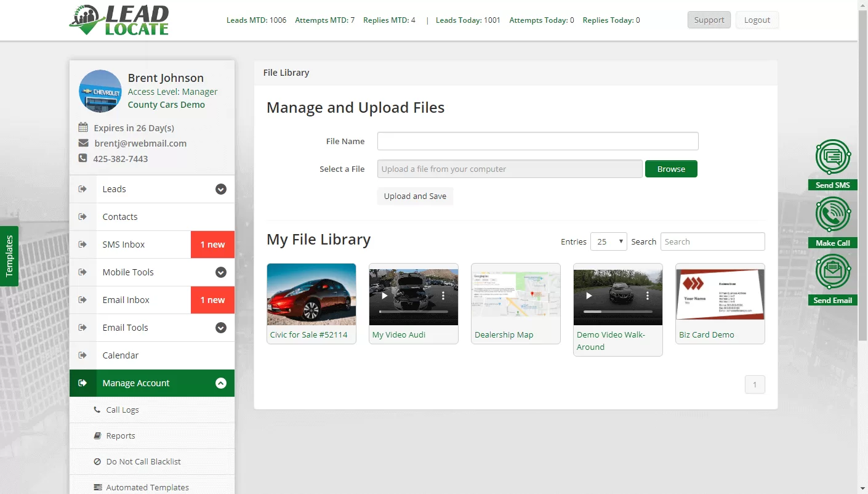Screen dimensions: 868x494
Task: Expand the Email Tools menu chevron
Action: tap(221, 328)
